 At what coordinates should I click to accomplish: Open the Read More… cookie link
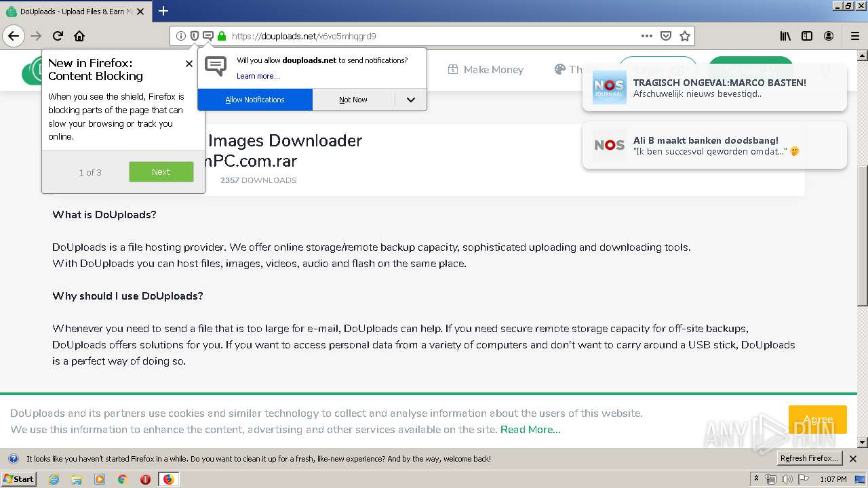pos(530,429)
